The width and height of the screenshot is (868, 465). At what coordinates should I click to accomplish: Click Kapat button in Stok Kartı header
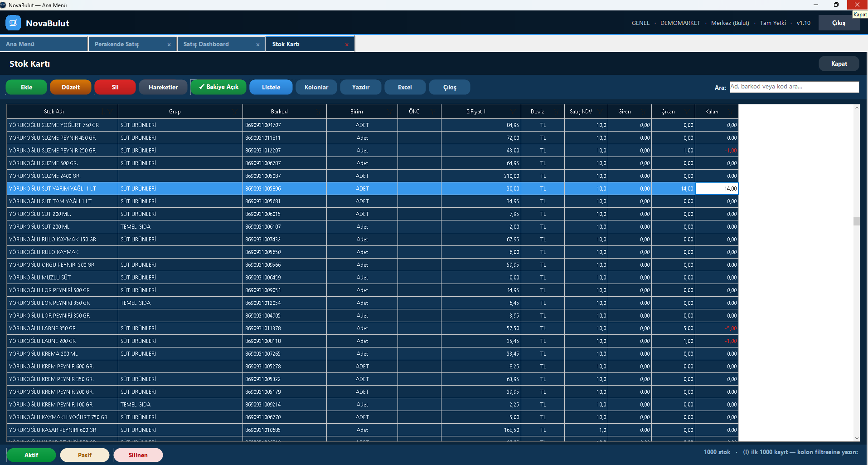pyautogui.click(x=839, y=64)
